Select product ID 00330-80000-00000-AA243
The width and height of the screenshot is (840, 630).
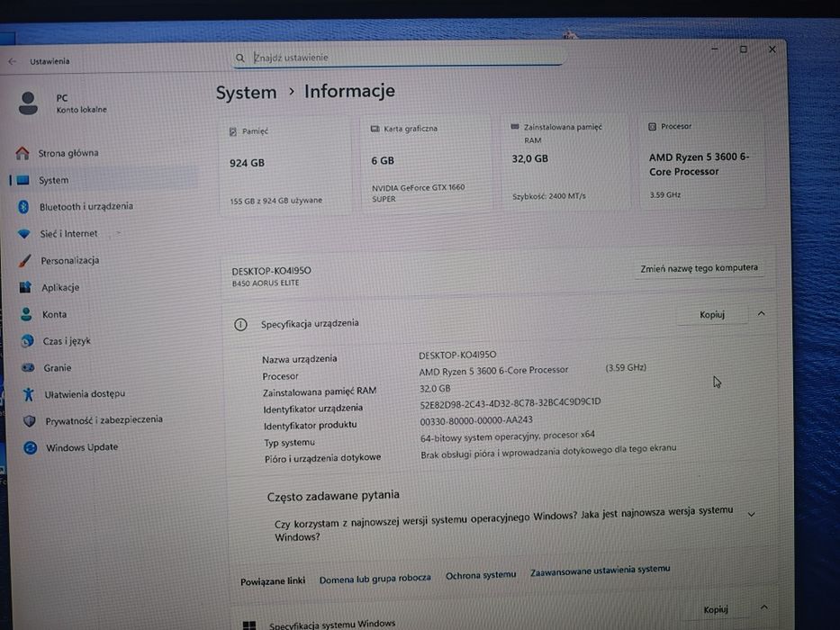point(476,421)
